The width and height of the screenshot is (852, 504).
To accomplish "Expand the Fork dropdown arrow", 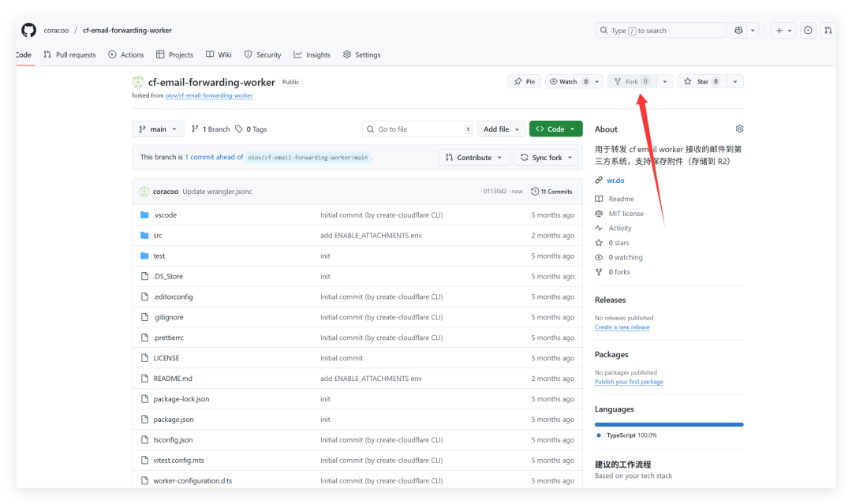I will [x=664, y=81].
